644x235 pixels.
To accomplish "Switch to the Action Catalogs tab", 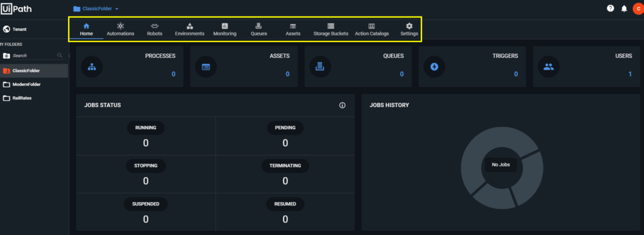I will click(372, 30).
